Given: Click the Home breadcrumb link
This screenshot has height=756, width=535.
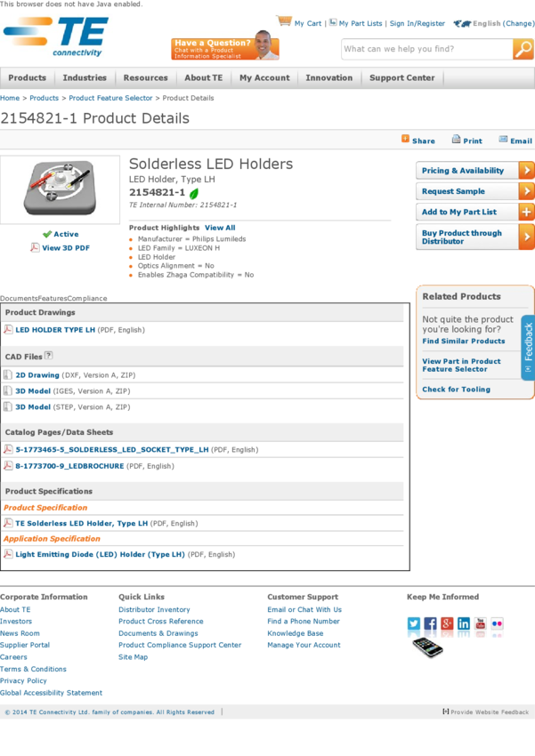Looking at the screenshot, I should (10, 98).
